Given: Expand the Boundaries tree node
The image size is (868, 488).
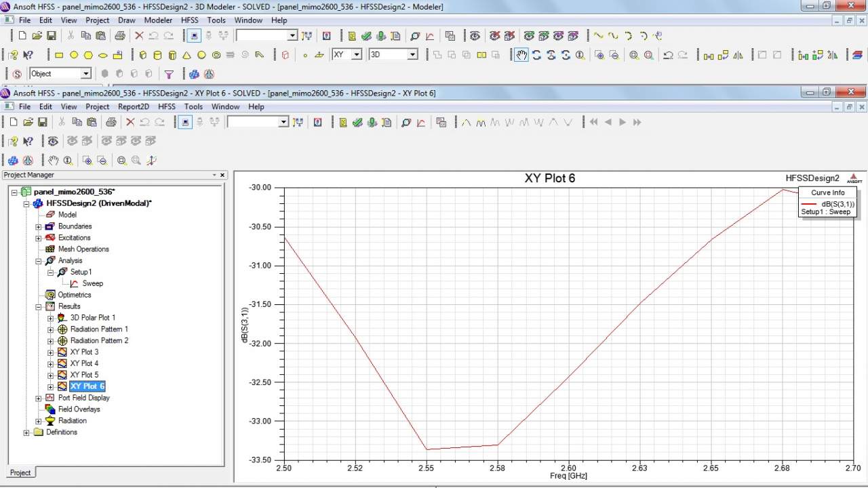Looking at the screenshot, I should tap(39, 226).
